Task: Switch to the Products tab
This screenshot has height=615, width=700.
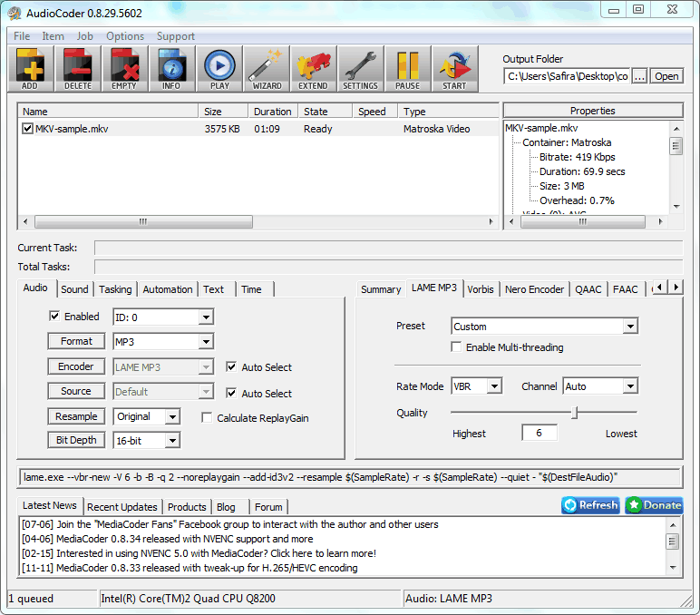Action: (x=187, y=507)
